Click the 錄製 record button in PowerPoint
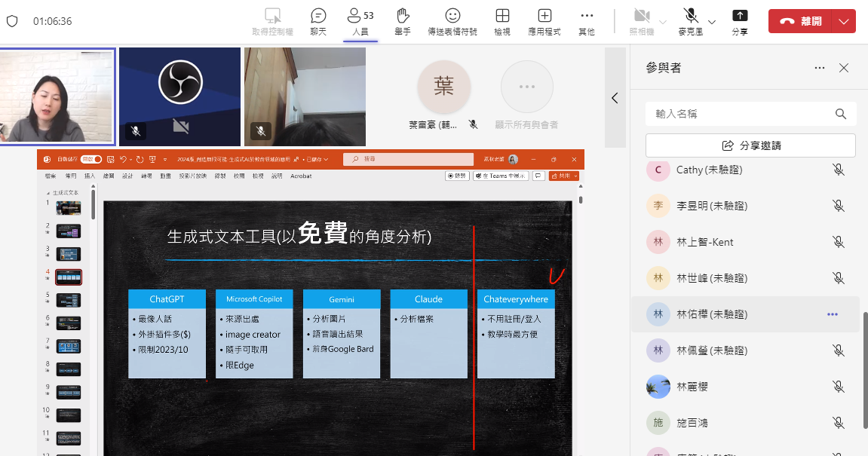The image size is (868, 456). click(457, 176)
